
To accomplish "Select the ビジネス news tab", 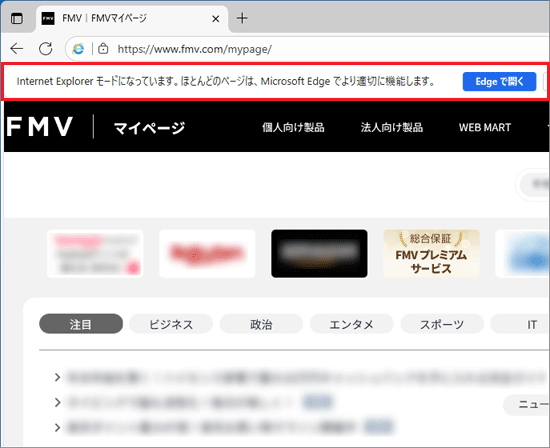I will coord(171,324).
